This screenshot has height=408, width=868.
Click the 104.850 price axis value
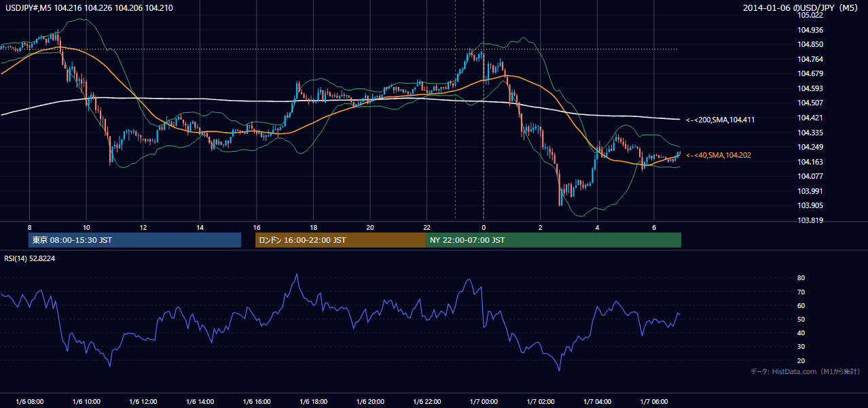tap(810, 44)
